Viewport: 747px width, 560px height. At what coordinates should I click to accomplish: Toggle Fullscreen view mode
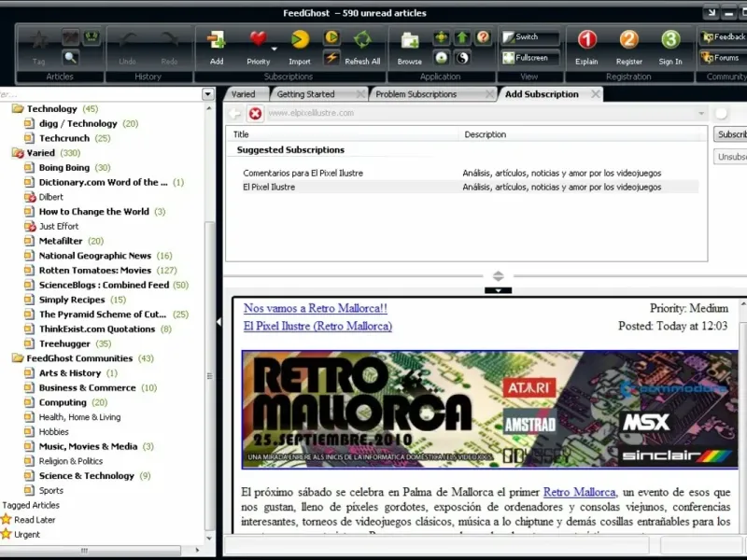(x=528, y=58)
